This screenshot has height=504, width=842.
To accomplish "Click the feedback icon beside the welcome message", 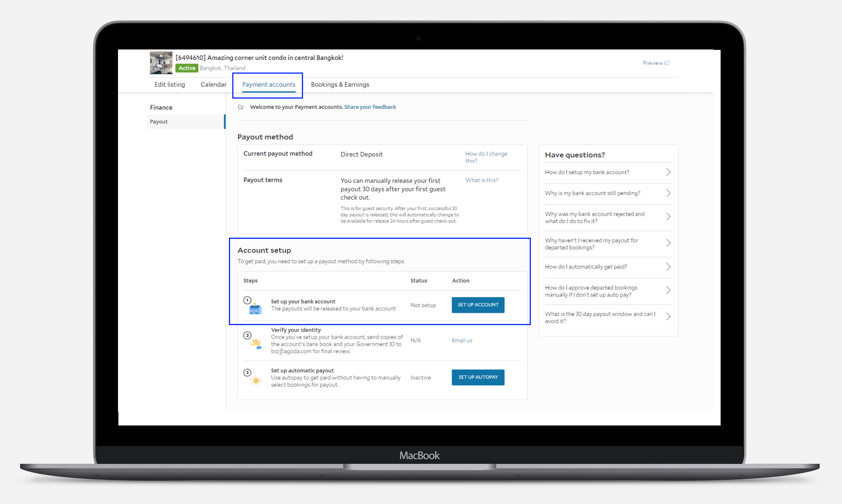I will [x=241, y=107].
